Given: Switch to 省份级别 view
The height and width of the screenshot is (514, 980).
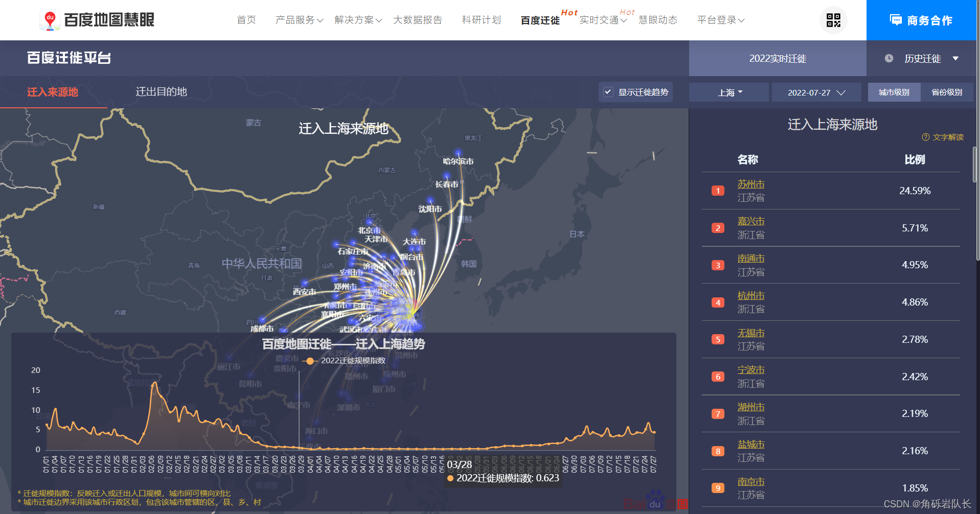Looking at the screenshot, I should click(x=947, y=92).
